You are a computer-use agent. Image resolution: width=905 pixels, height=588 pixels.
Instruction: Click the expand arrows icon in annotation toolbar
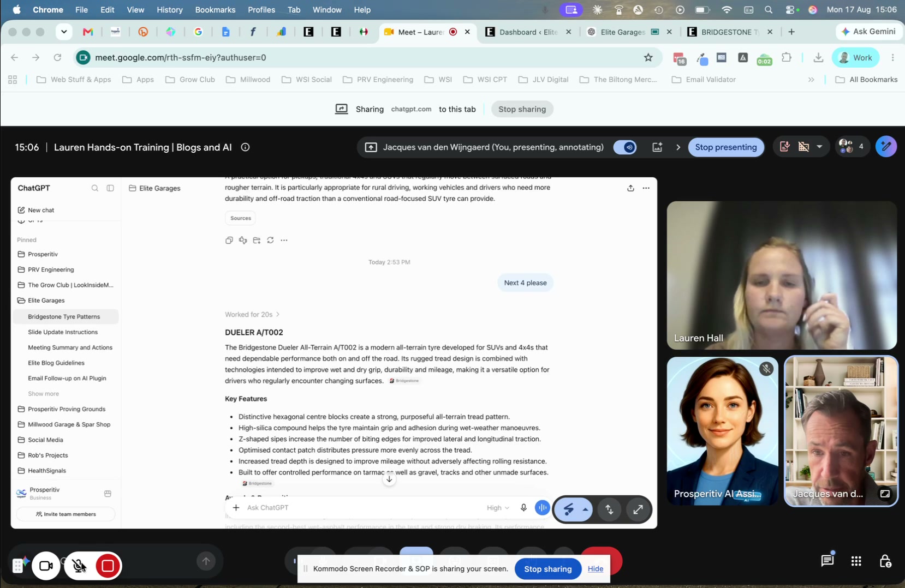638,509
